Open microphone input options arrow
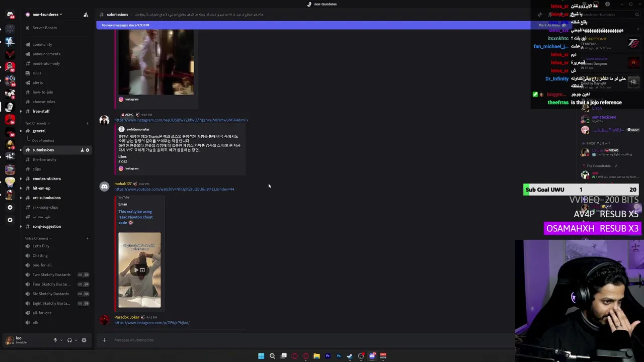The image size is (644, 362). (x=61, y=340)
